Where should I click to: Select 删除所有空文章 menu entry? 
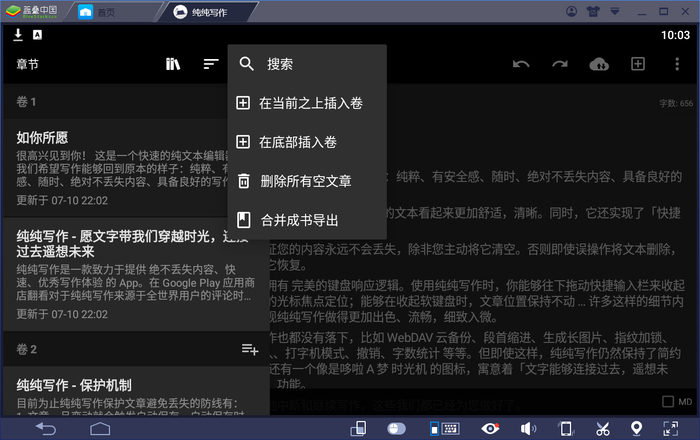coord(307,181)
